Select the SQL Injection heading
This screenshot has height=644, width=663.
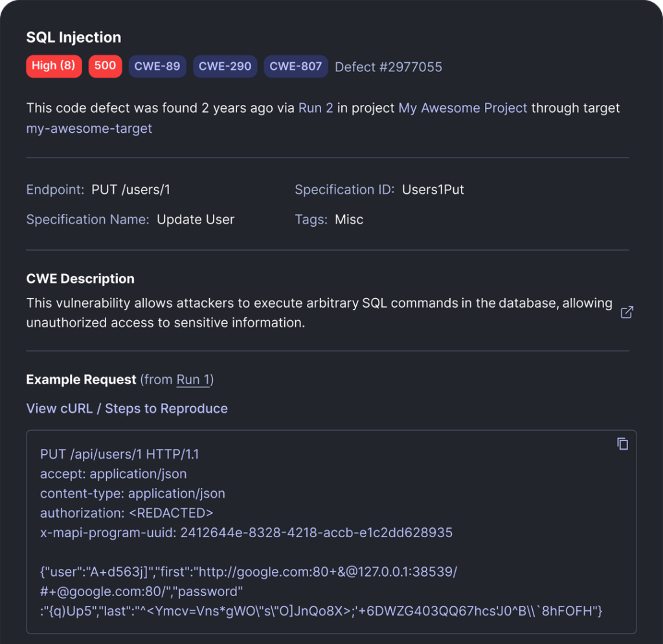[74, 37]
